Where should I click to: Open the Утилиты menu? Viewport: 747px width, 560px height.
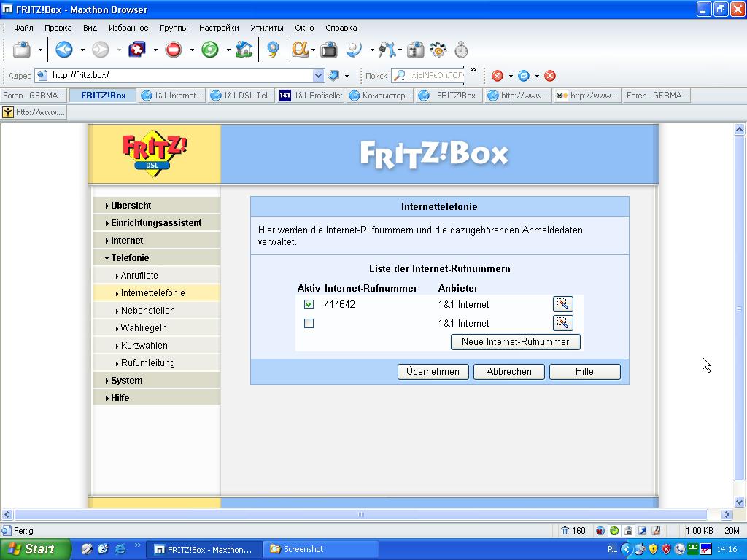point(267,28)
